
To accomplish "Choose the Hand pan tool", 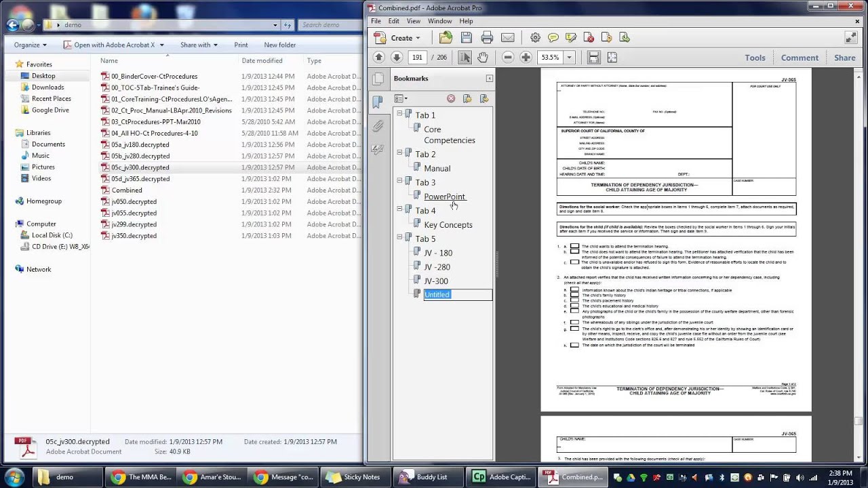I will pyautogui.click(x=482, y=58).
